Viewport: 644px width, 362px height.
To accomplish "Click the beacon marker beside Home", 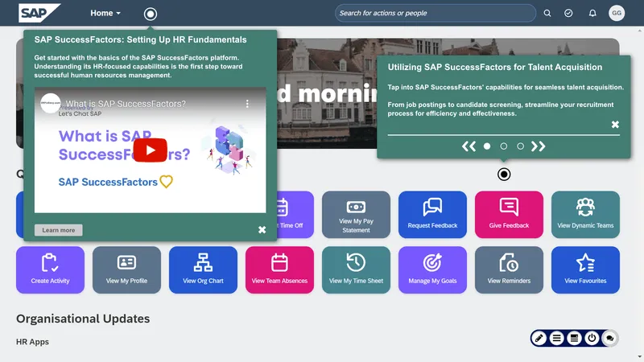I will pyautogui.click(x=151, y=14).
